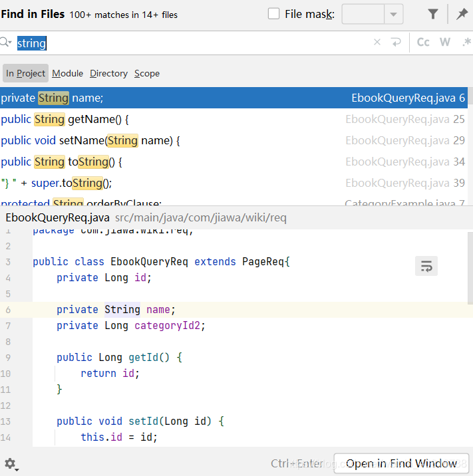Screen dimensions: 473x476
Task: Clear the search text with the X icon
Action: [x=377, y=42]
